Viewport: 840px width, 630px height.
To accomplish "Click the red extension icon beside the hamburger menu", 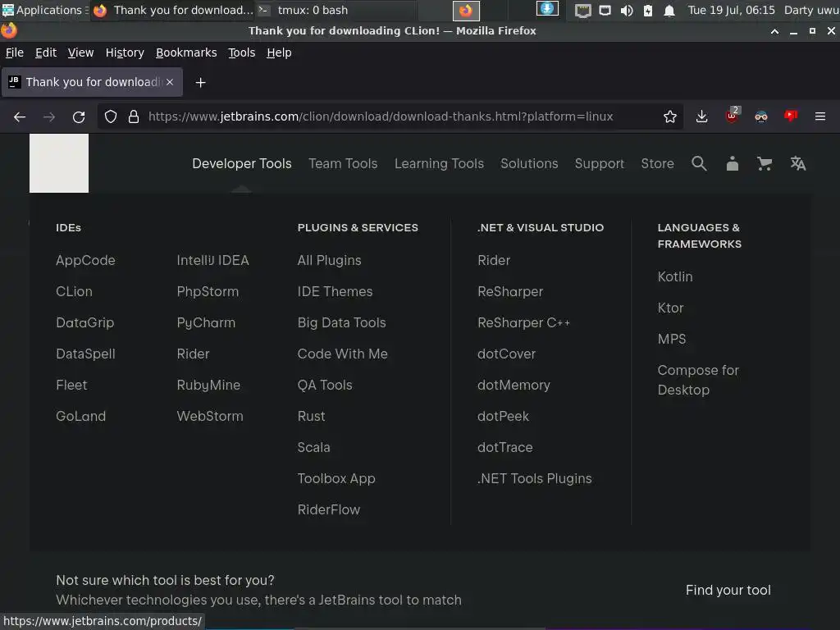I will 791,116.
